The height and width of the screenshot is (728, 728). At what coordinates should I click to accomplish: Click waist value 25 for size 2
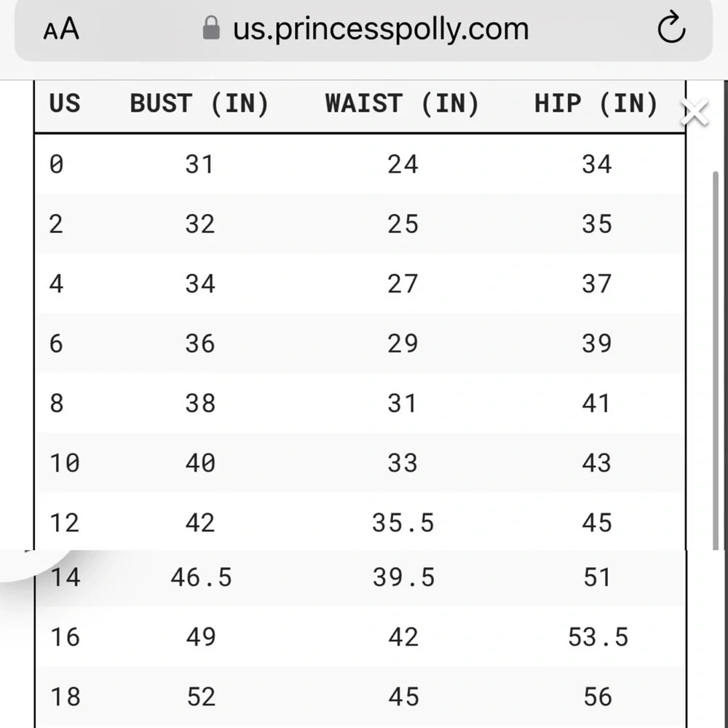pyautogui.click(x=403, y=224)
